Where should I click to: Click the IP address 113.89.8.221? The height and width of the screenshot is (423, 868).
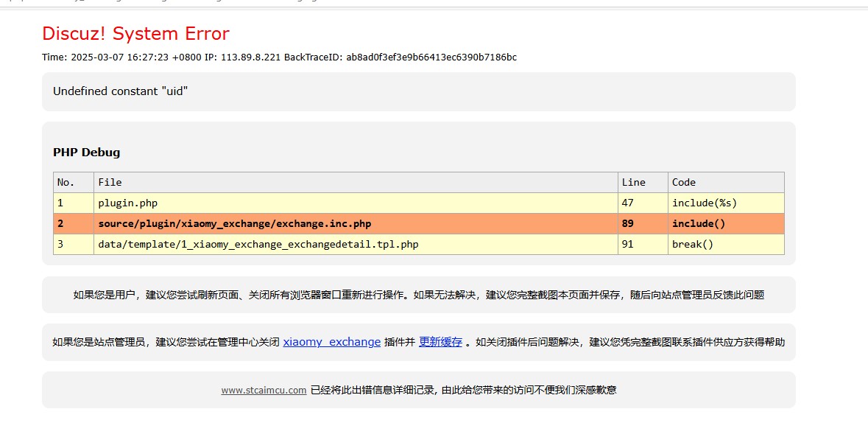point(251,57)
